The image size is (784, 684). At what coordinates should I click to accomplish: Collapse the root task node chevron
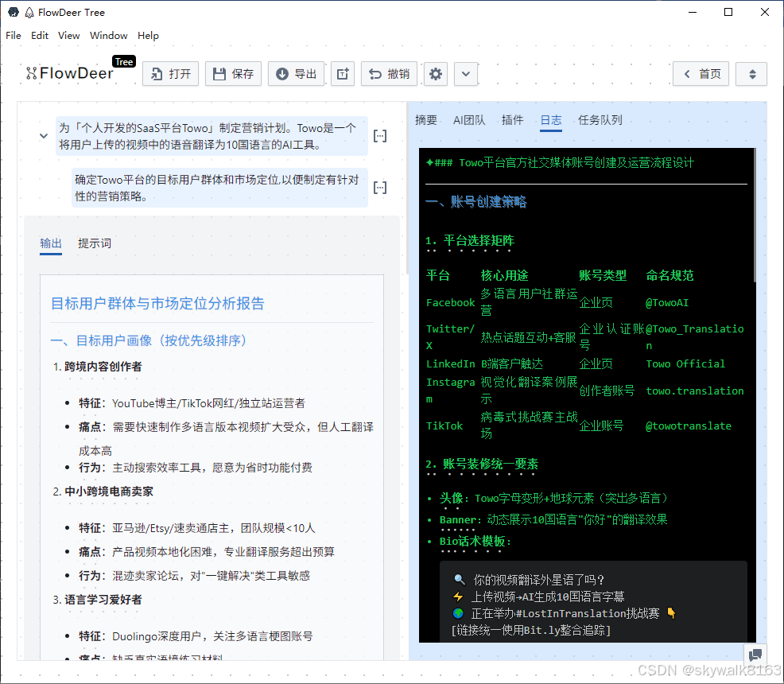[x=44, y=136]
